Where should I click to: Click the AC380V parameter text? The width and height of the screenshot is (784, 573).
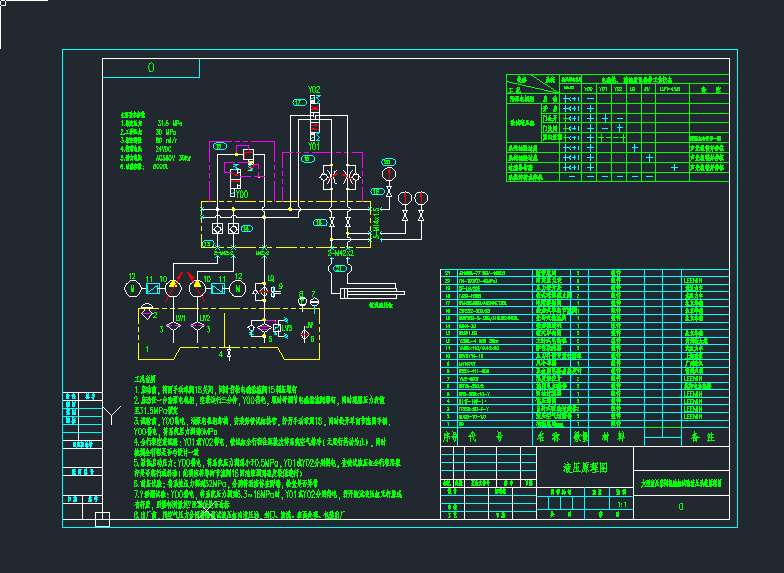pos(160,157)
